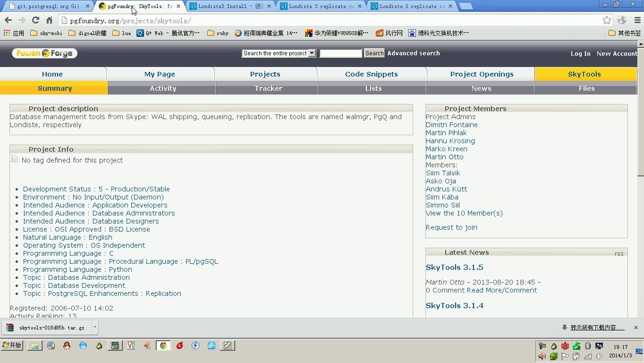Click the FusionForge logo

pos(45,53)
